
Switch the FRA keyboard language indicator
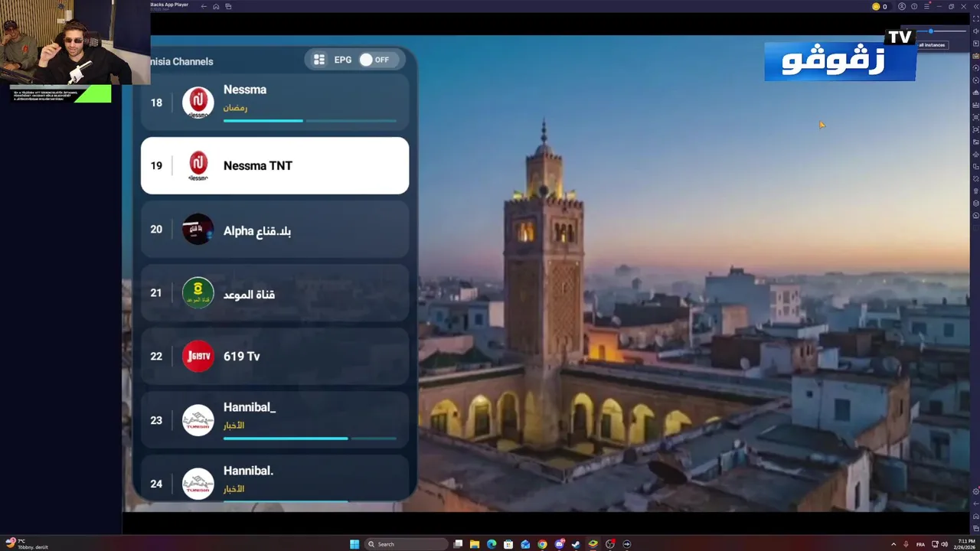(920, 544)
